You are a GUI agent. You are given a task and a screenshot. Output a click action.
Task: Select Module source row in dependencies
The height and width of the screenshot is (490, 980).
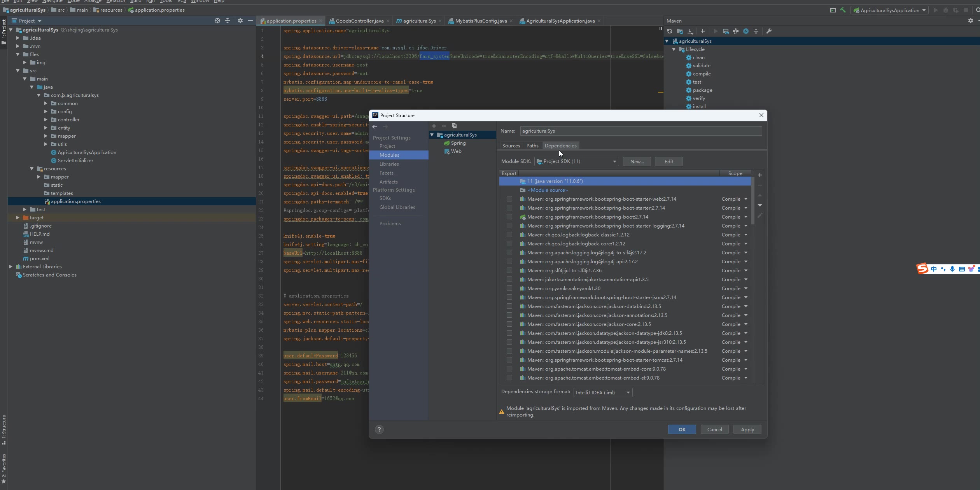coord(625,190)
